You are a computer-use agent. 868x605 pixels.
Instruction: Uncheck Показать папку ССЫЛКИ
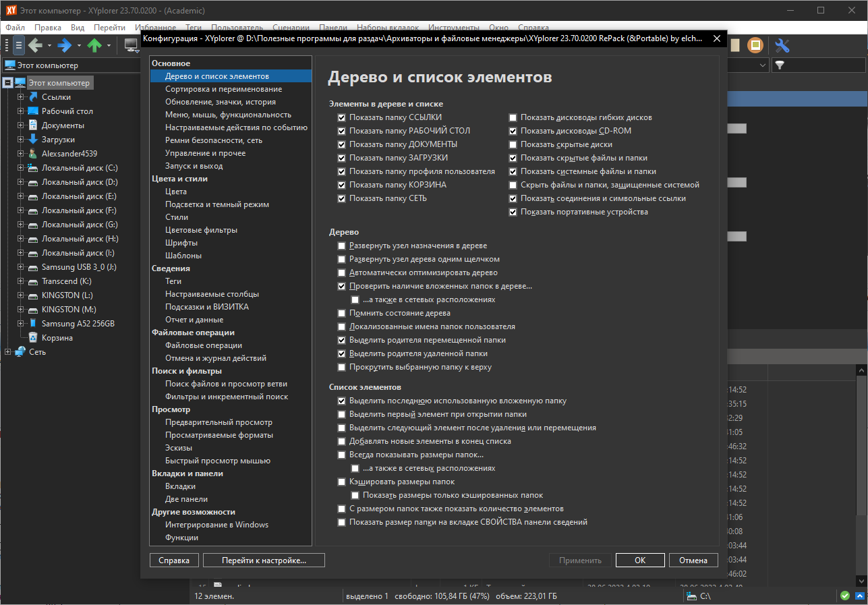[x=342, y=117]
